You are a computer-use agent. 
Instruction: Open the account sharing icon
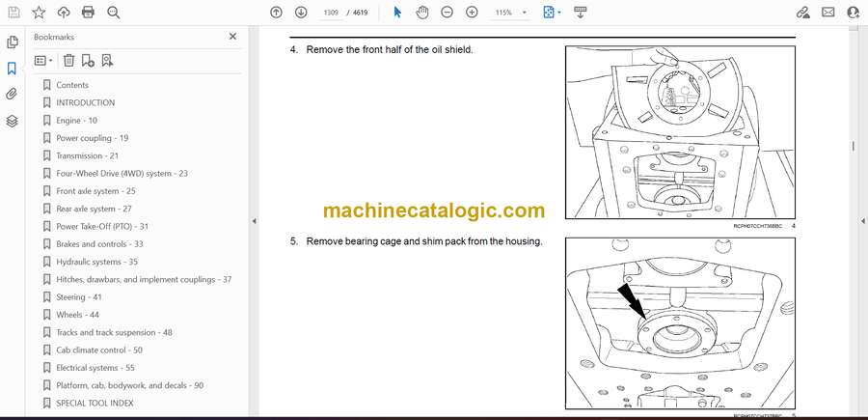(x=854, y=13)
